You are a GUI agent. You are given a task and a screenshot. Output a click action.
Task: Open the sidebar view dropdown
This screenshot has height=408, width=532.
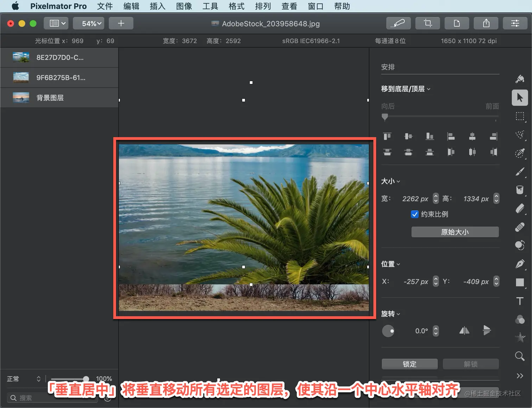56,23
